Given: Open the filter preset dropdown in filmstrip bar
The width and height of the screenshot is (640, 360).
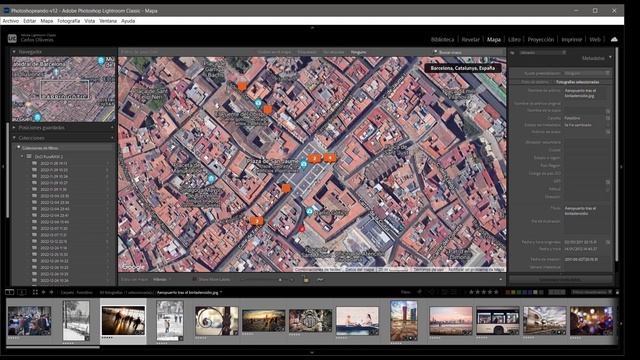Looking at the screenshot, I should 591,292.
